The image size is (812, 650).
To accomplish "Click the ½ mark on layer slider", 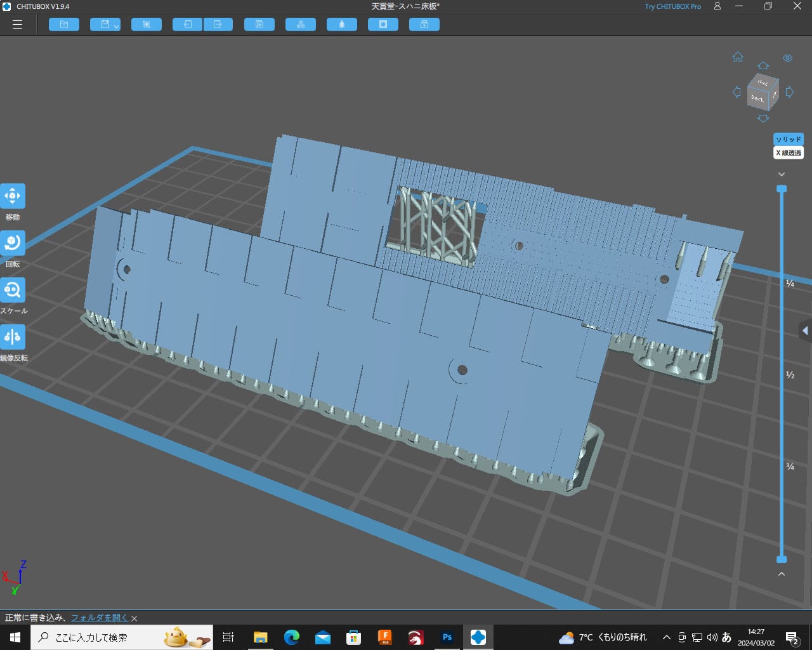I will point(790,375).
